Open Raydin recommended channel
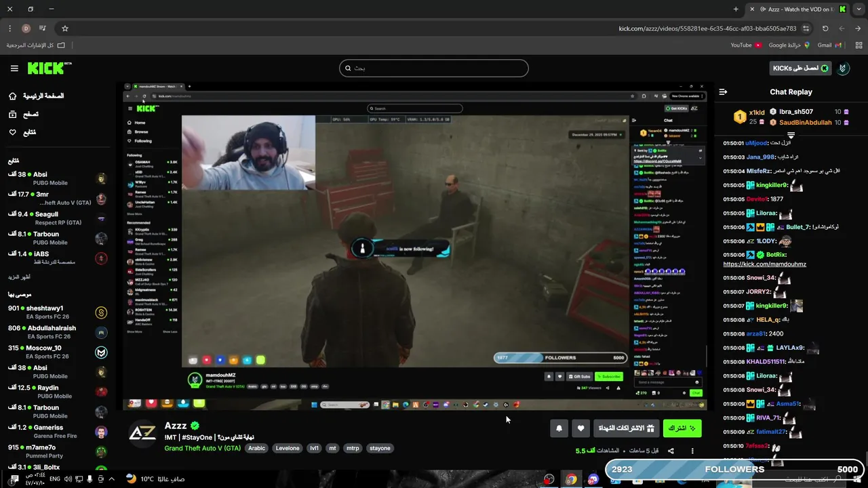 tap(58, 392)
